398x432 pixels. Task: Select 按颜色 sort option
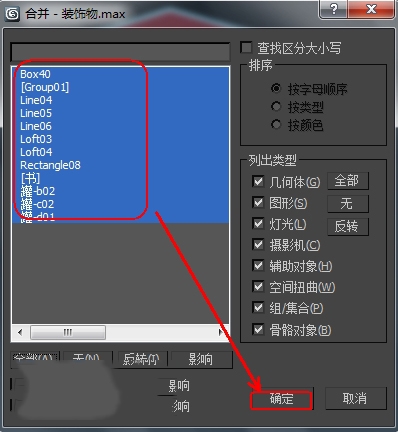(x=276, y=124)
